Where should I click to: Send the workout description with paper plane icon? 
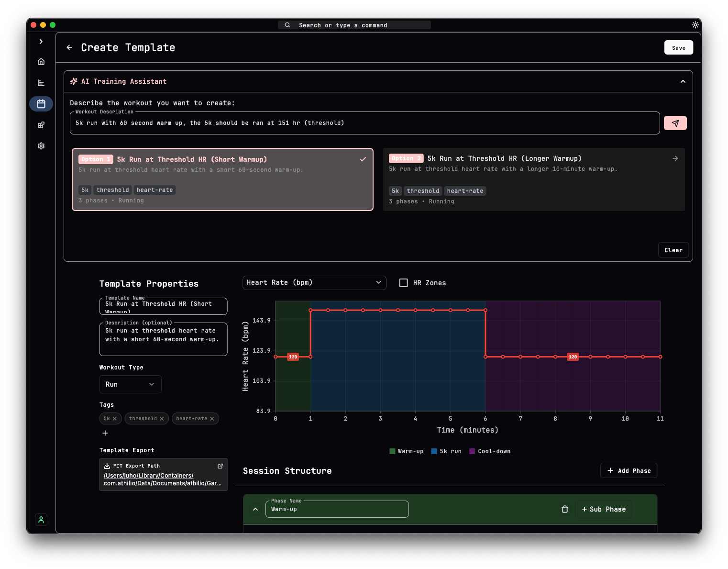tap(675, 123)
